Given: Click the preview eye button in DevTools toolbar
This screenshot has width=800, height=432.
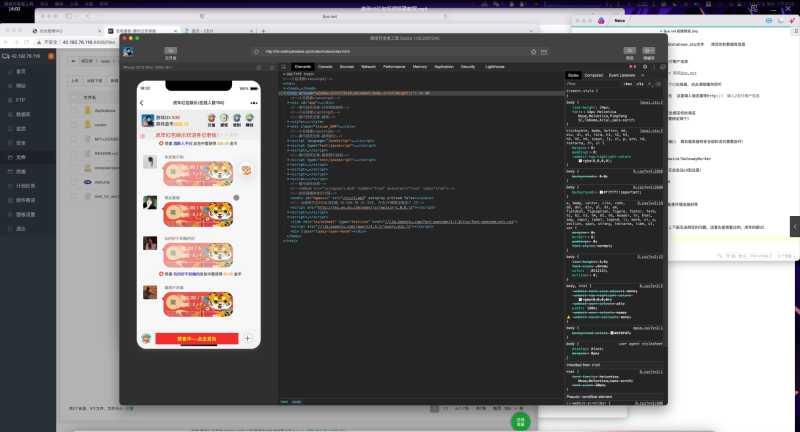Looking at the screenshot, I should 630,50.
